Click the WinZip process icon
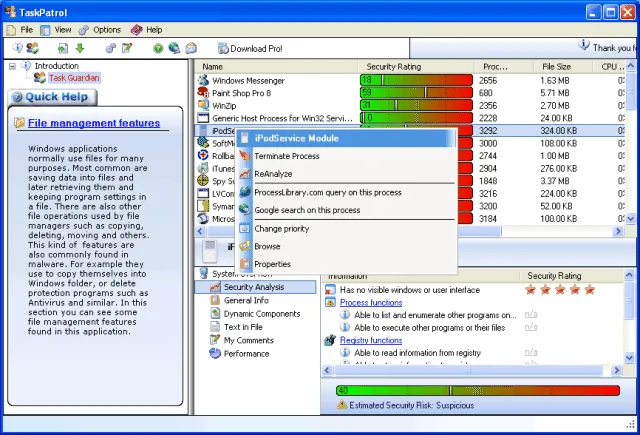This screenshot has width=640, height=435. click(x=203, y=105)
